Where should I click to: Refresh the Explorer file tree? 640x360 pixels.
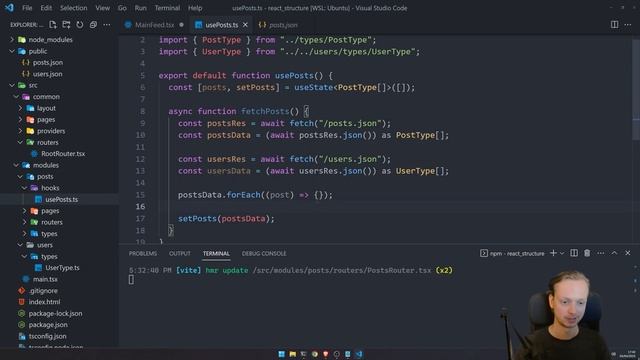(x=80, y=25)
